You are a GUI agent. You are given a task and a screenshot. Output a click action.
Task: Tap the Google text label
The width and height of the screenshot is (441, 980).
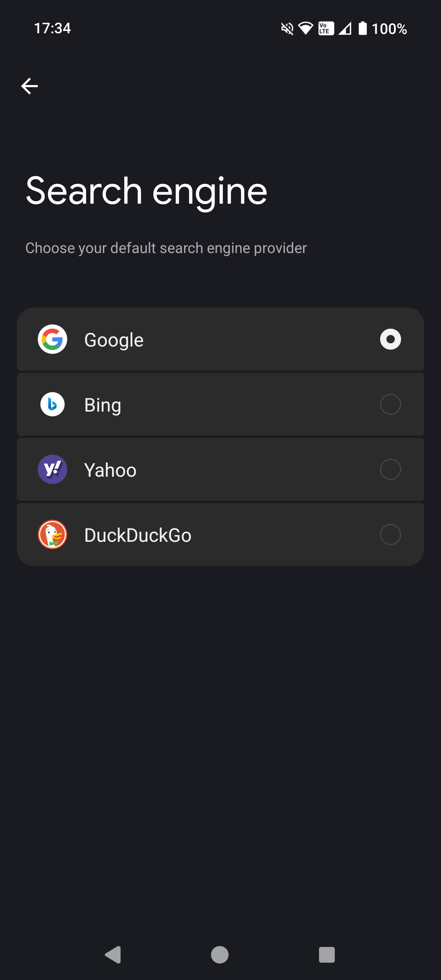[114, 340]
